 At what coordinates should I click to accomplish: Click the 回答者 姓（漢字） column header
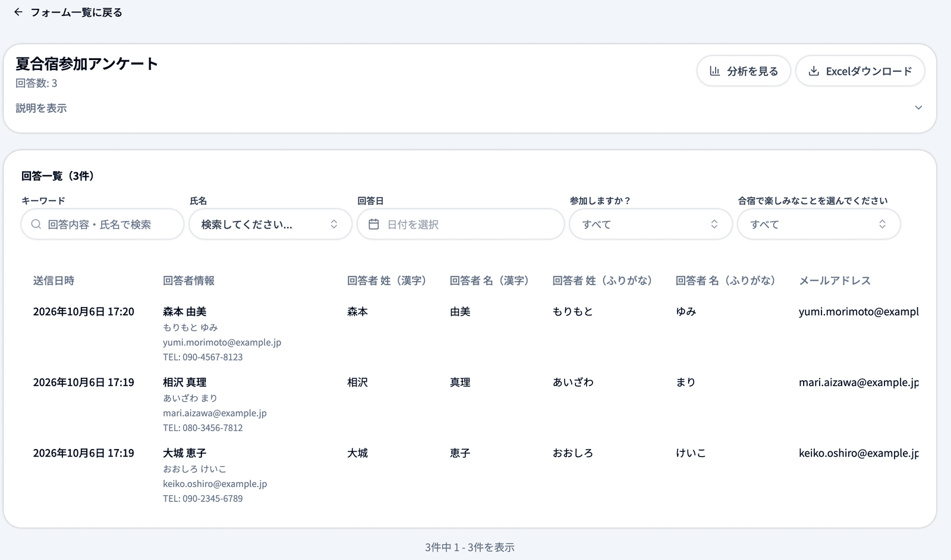point(387,280)
